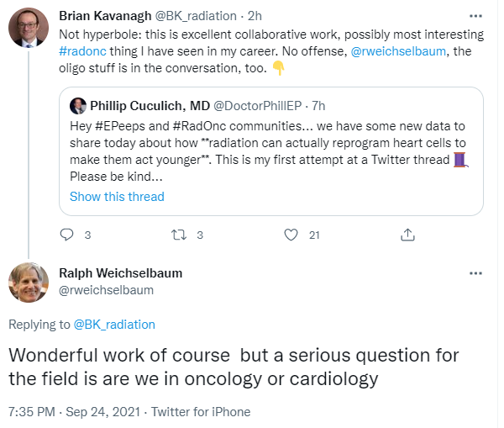
Task: Click Phillip Cuculich's small avatar
Action: pyautogui.click(x=77, y=106)
